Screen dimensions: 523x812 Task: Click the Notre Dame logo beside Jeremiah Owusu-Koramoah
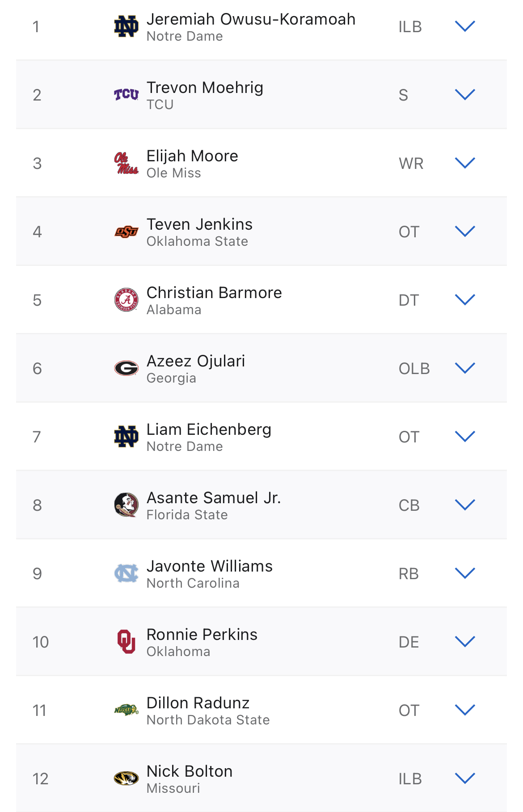[x=126, y=27]
